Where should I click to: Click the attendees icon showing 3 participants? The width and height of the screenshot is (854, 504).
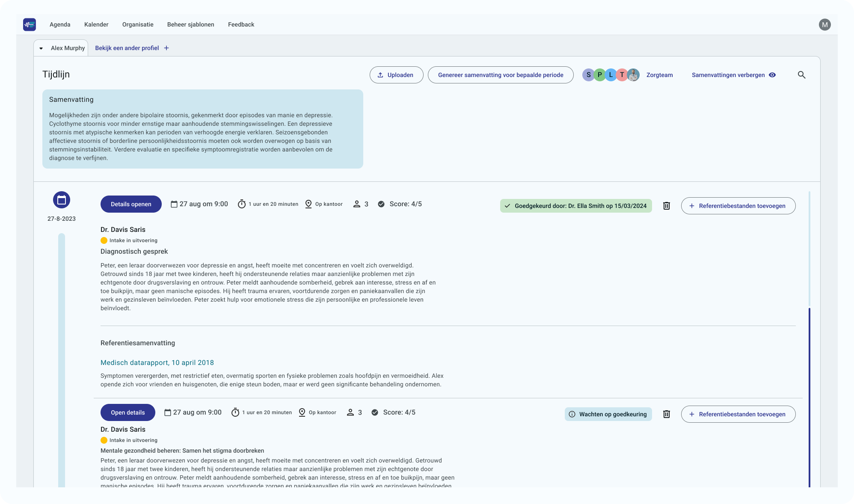coord(358,204)
